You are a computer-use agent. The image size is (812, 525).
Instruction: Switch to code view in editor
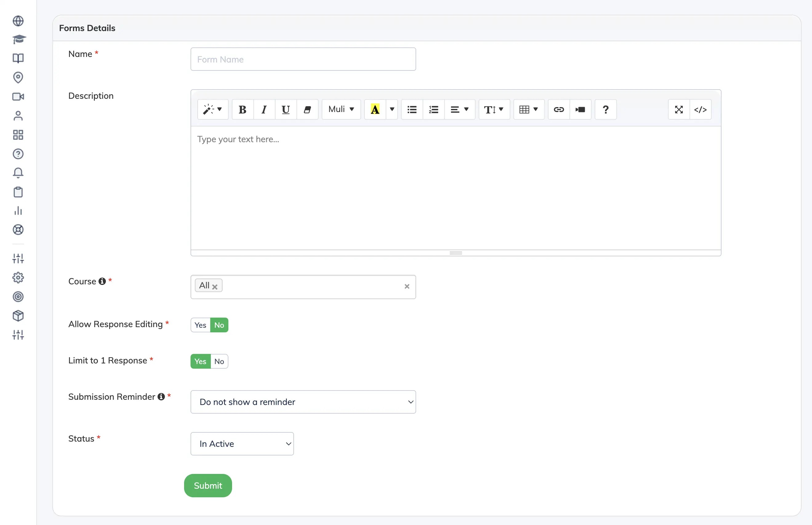point(700,110)
